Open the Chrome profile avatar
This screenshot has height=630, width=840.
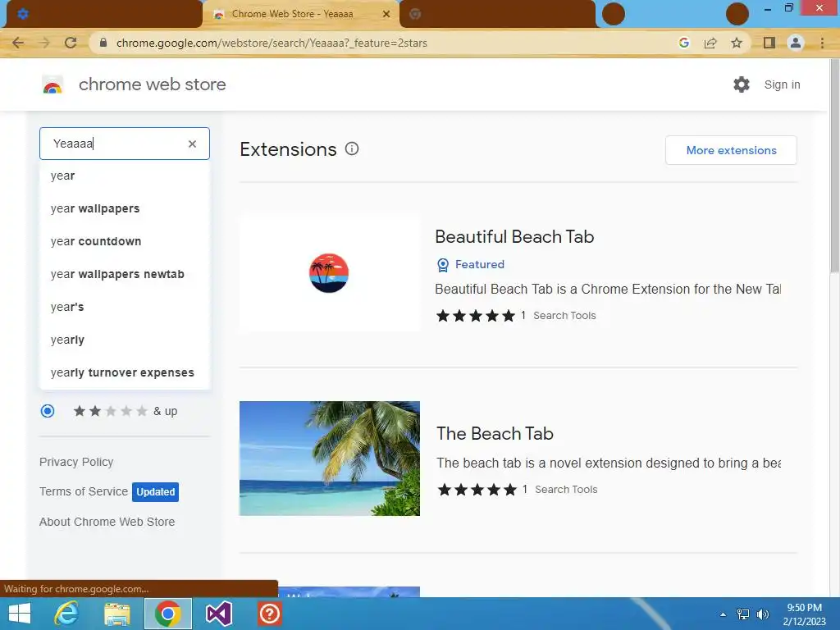[796, 43]
